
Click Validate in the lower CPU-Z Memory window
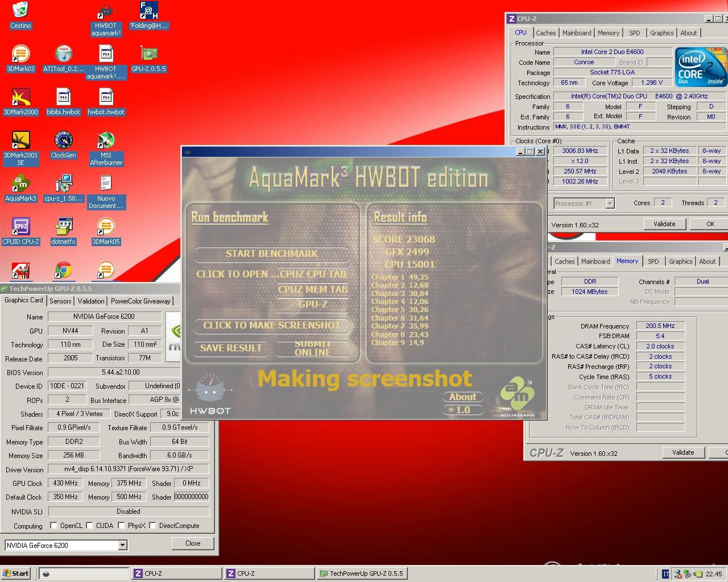point(683,452)
